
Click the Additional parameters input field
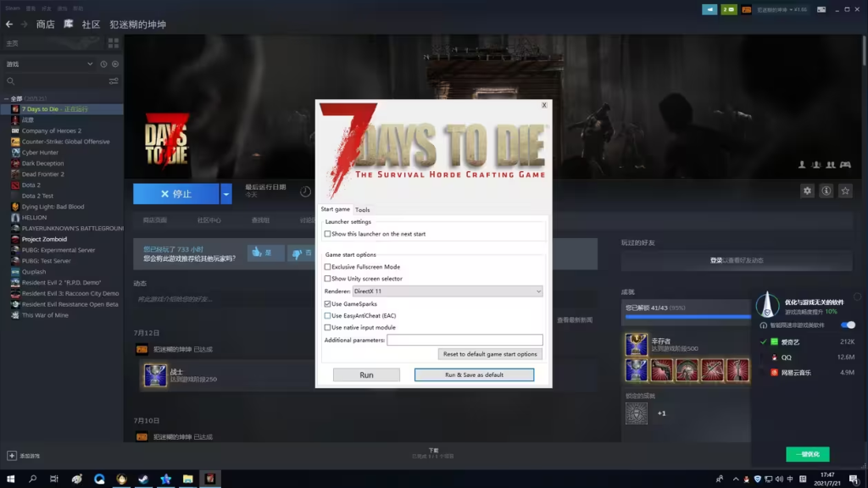coord(465,340)
